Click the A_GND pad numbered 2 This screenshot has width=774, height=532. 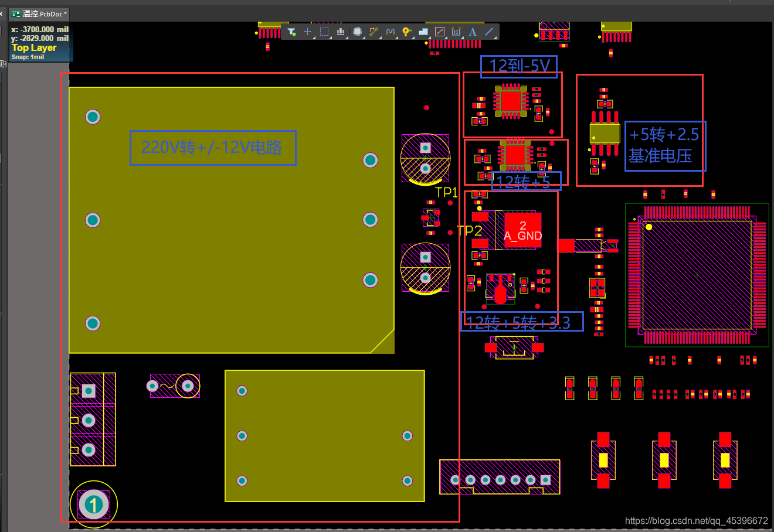(x=522, y=230)
